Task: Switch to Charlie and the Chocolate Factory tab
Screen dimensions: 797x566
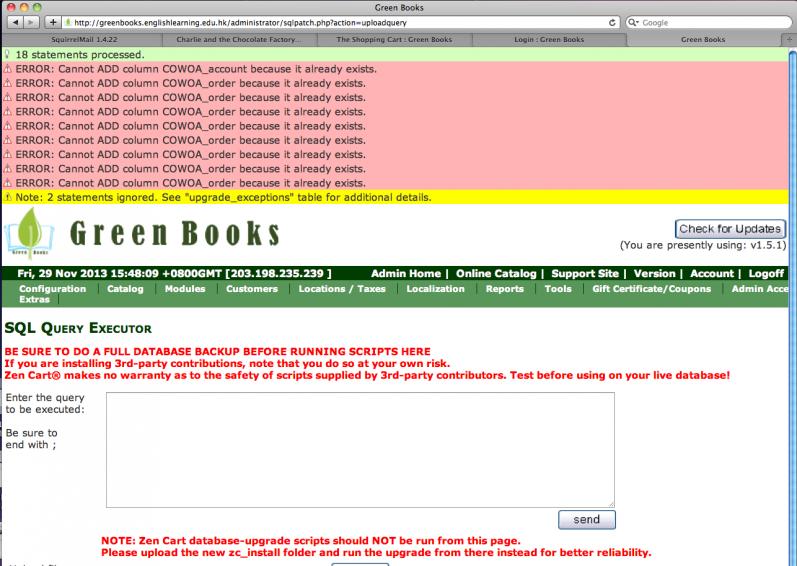Action: (239, 40)
